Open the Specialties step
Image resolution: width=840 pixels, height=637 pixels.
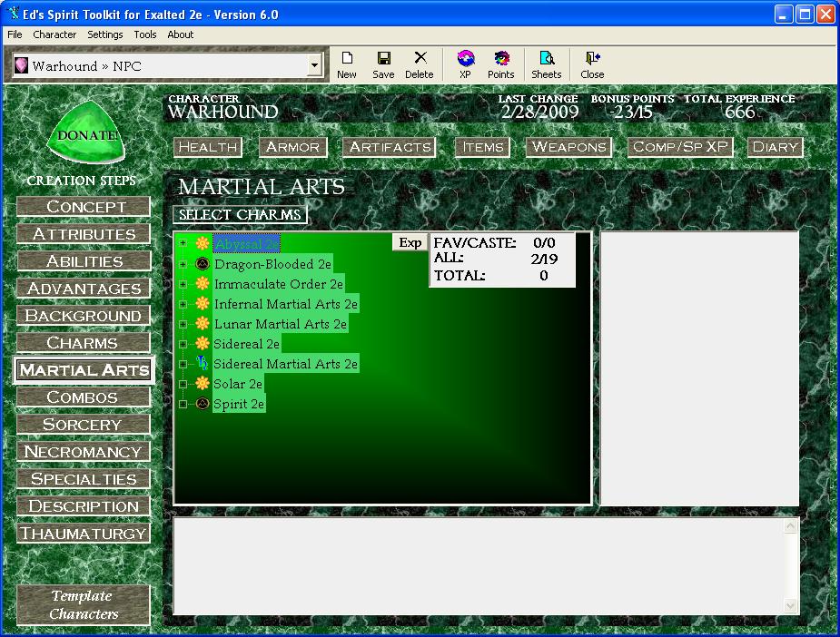coord(84,479)
